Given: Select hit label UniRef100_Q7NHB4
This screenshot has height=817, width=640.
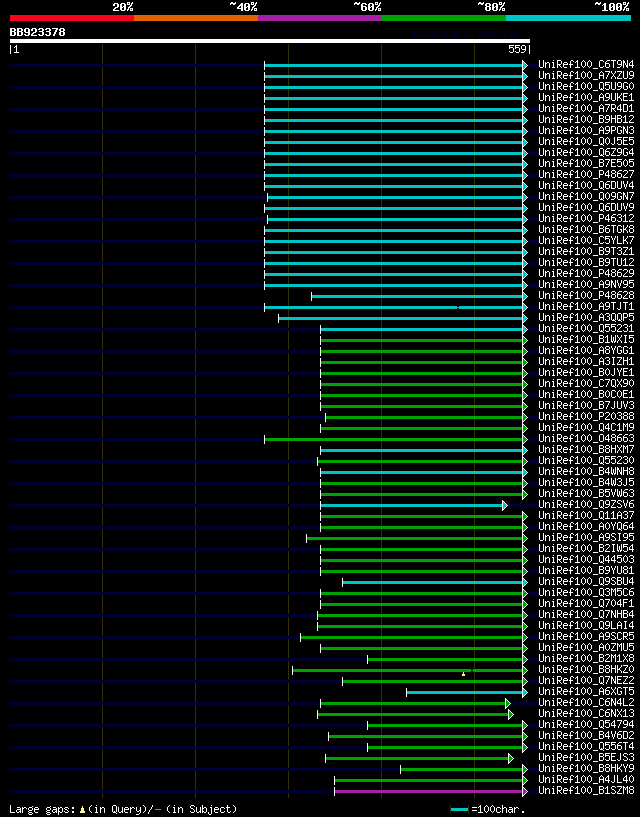Looking at the screenshot, I should [x=586, y=614].
